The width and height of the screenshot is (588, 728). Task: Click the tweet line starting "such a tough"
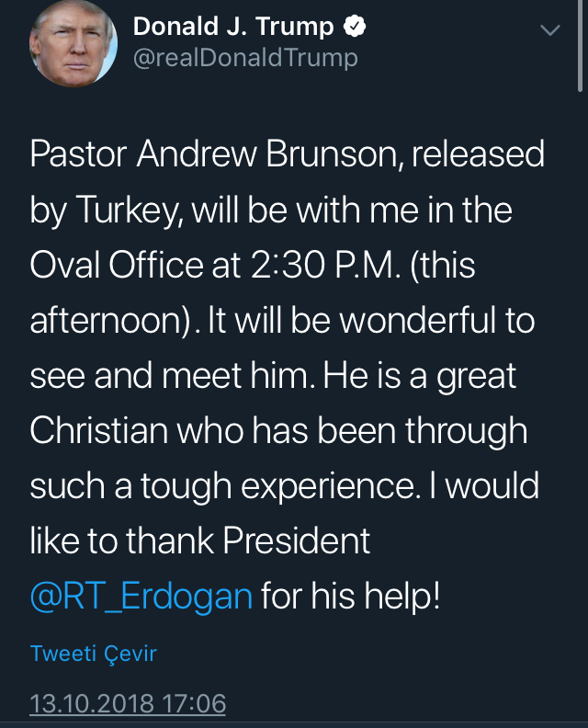(x=285, y=486)
